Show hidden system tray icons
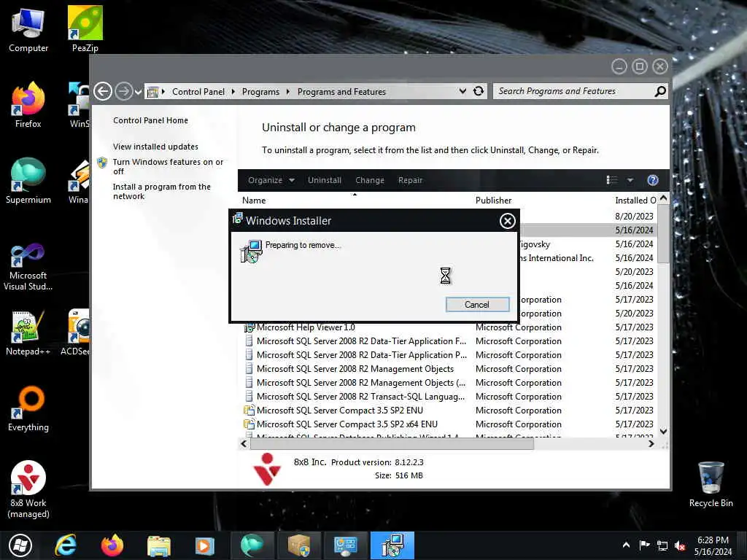 point(626,545)
